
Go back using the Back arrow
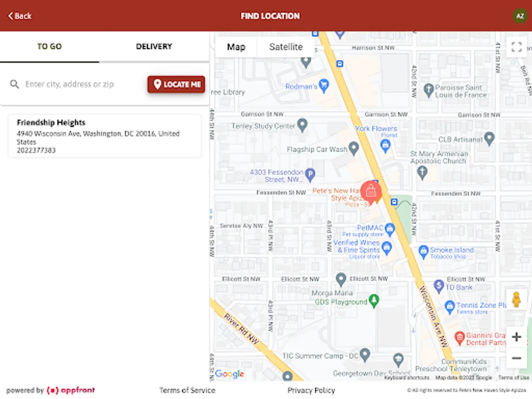coord(20,16)
